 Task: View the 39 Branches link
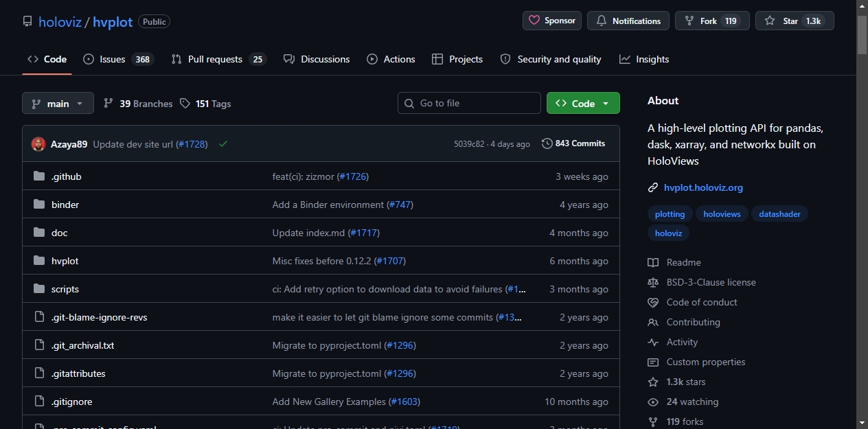pos(138,104)
